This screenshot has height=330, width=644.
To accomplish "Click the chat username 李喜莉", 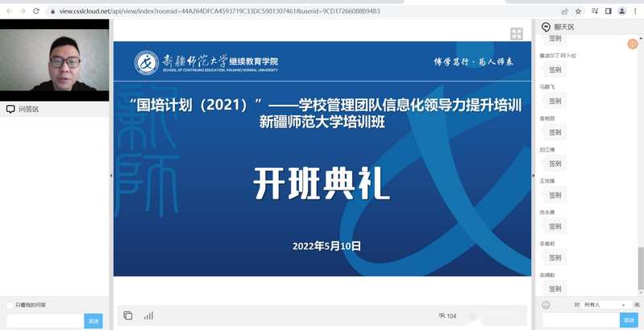I will click(547, 244).
